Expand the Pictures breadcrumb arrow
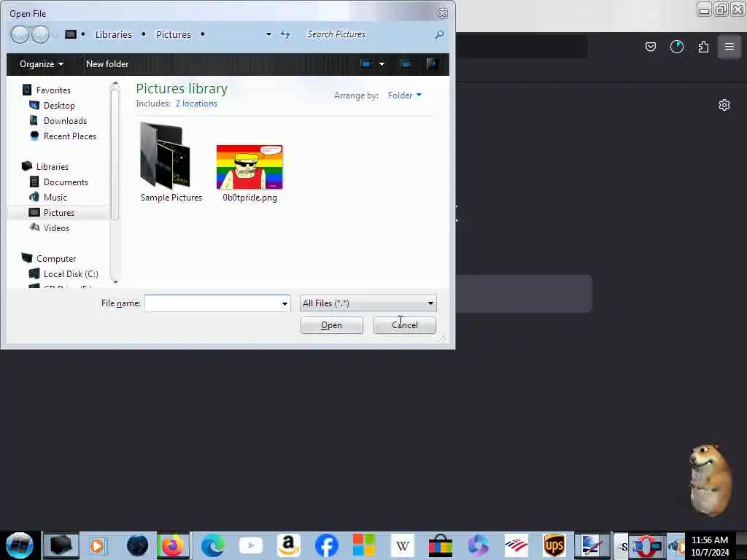The height and width of the screenshot is (560, 747). coord(203,34)
